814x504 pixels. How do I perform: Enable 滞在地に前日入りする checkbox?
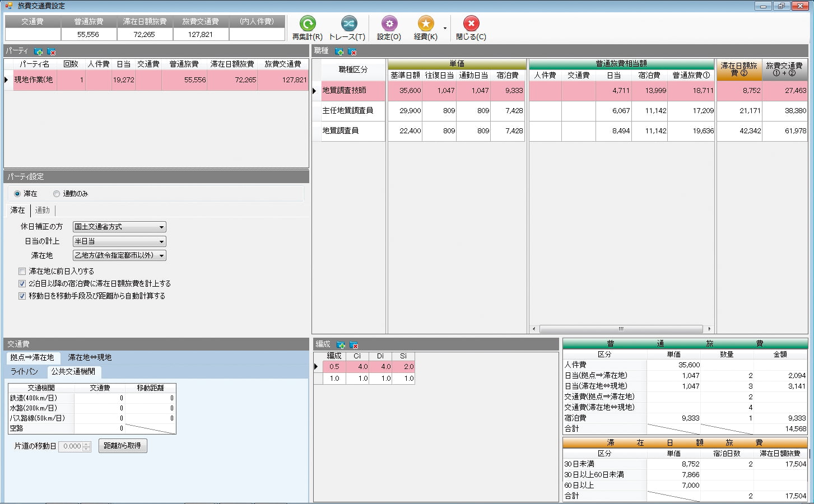pyautogui.click(x=22, y=272)
